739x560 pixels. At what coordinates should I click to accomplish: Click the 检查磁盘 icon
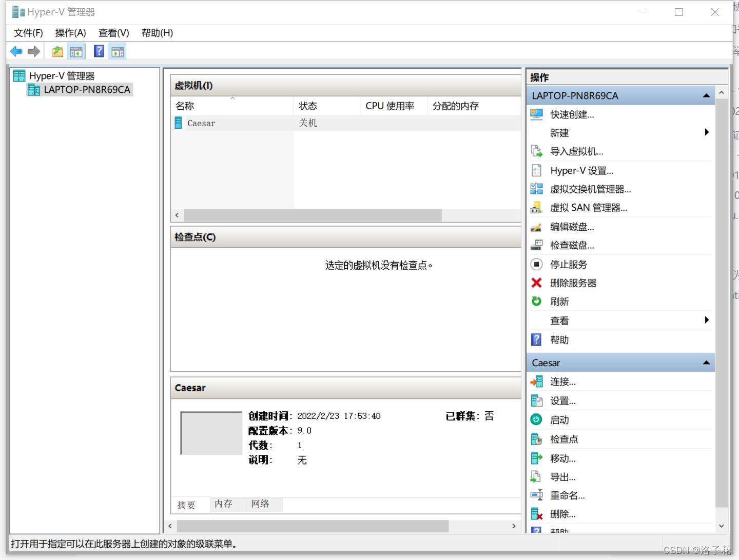536,245
